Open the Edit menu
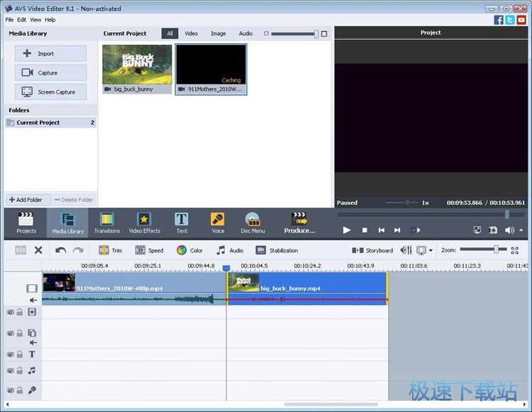This screenshot has width=532, height=412. click(x=22, y=20)
